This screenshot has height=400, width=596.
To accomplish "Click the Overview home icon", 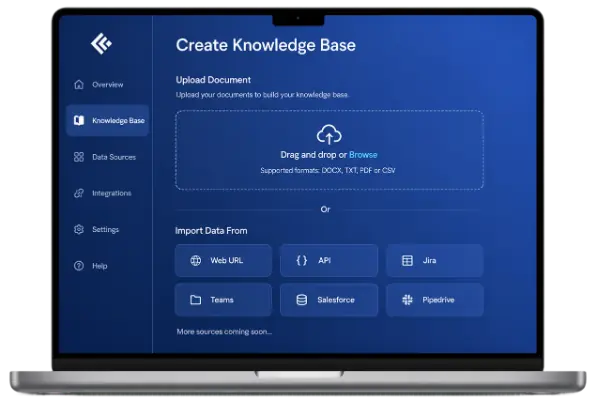I will point(79,84).
